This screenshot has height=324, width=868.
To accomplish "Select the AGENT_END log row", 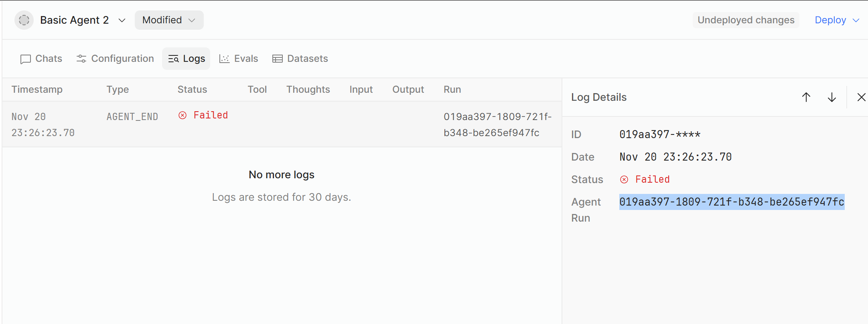I will pyautogui.click(x=281, y=124).
